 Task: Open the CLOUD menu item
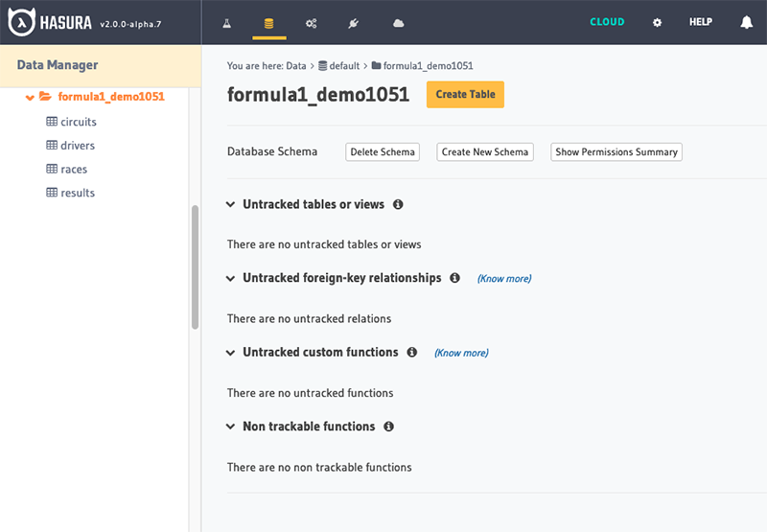pos(607,22)
